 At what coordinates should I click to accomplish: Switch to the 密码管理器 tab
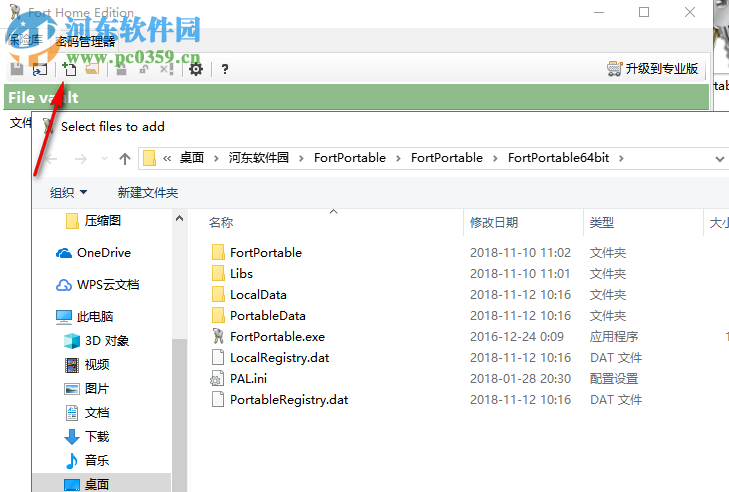85,41
